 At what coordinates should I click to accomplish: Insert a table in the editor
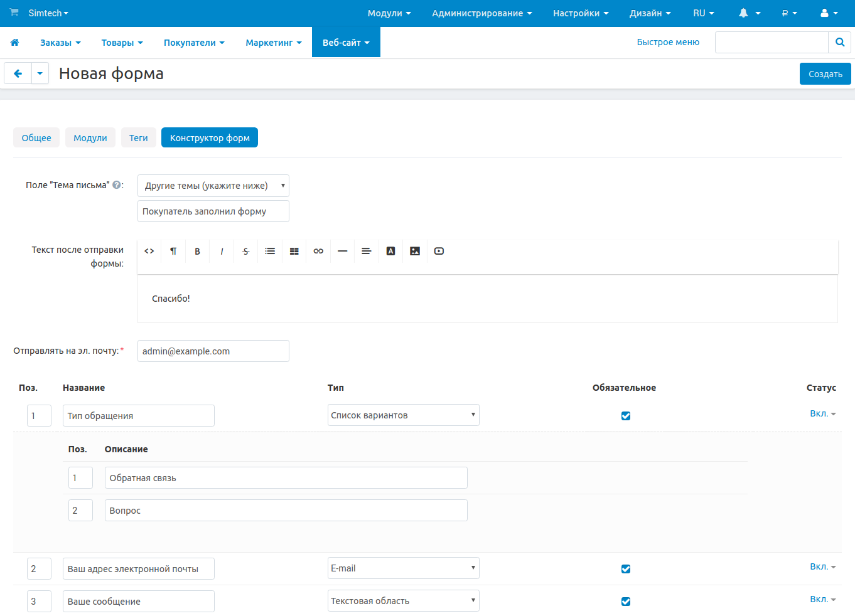point(294,251)
